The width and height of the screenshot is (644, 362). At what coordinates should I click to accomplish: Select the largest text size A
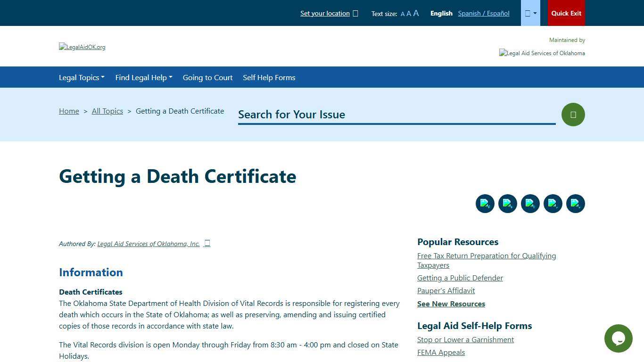415,13
